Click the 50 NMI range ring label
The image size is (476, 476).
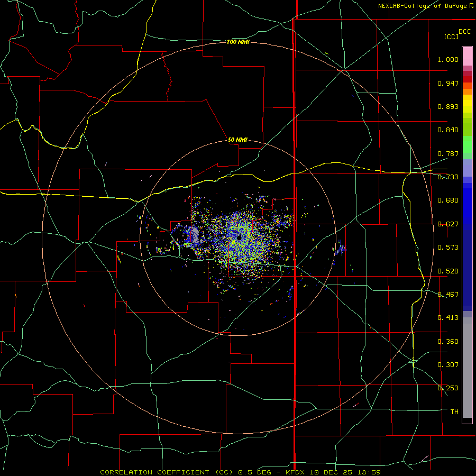point(237,140)
